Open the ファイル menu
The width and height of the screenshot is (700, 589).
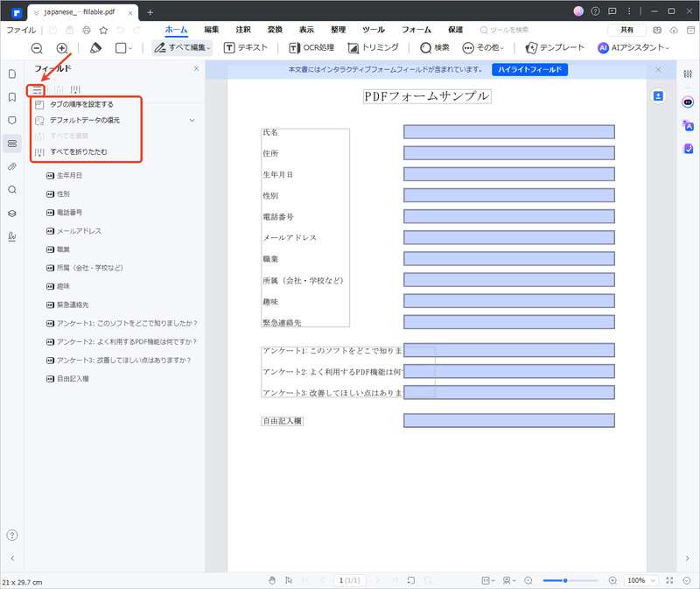[x=20, y=30]
